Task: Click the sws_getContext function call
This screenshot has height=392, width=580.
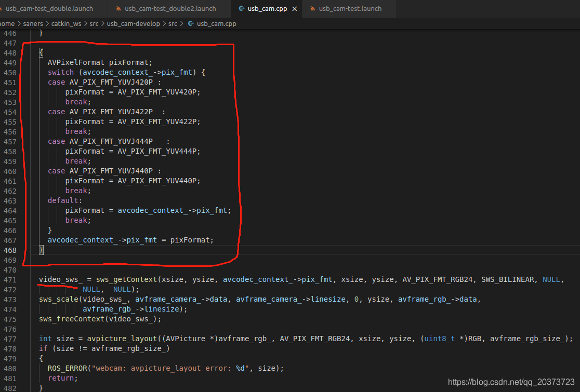Action: click(126, 280)
